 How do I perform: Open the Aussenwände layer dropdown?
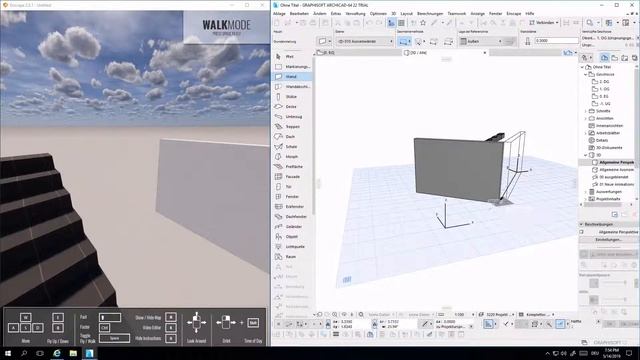364,41
